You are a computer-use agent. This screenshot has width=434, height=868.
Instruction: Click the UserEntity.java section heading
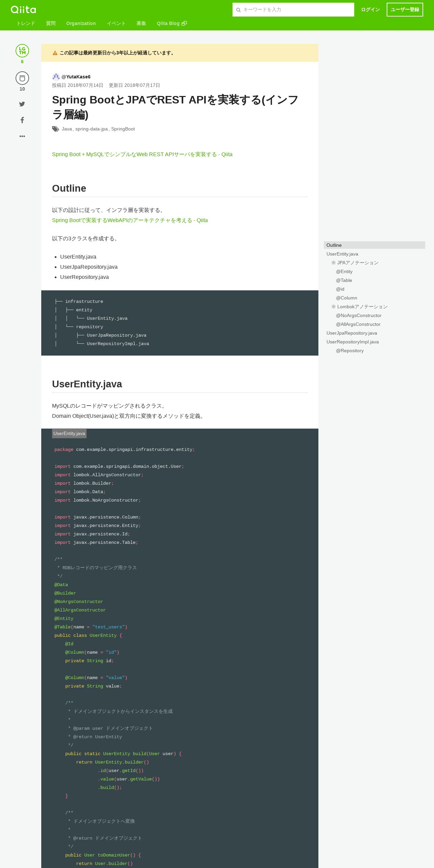[x=87, y=384]
